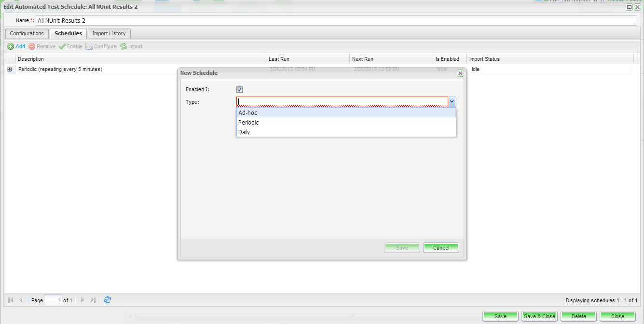The image size is (644, 324).
Task: Click the Enable checkmark icon in toolbar
Action: point(62,46)
